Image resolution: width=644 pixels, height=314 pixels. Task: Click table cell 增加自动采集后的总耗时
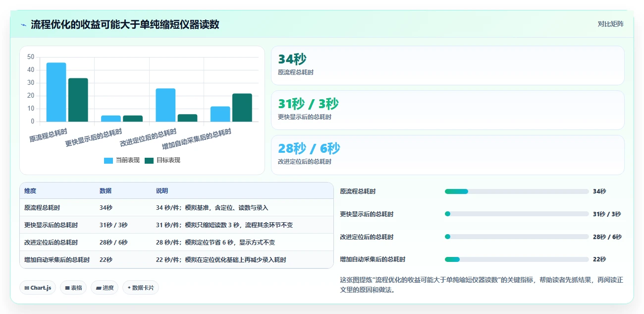click(x=57, y=260)
